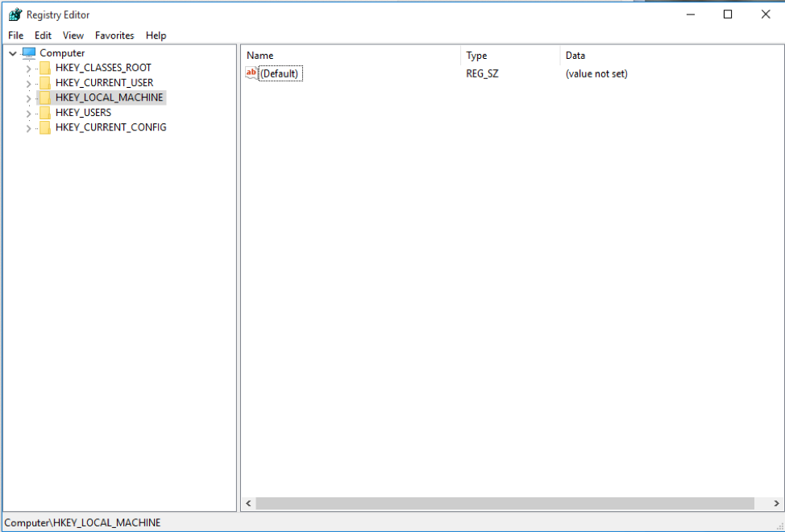Maximize the Registry Editor window
Image resolution: width=785 pixels, height=532 pixels.
pyautogui.click(x=728, y=15)
